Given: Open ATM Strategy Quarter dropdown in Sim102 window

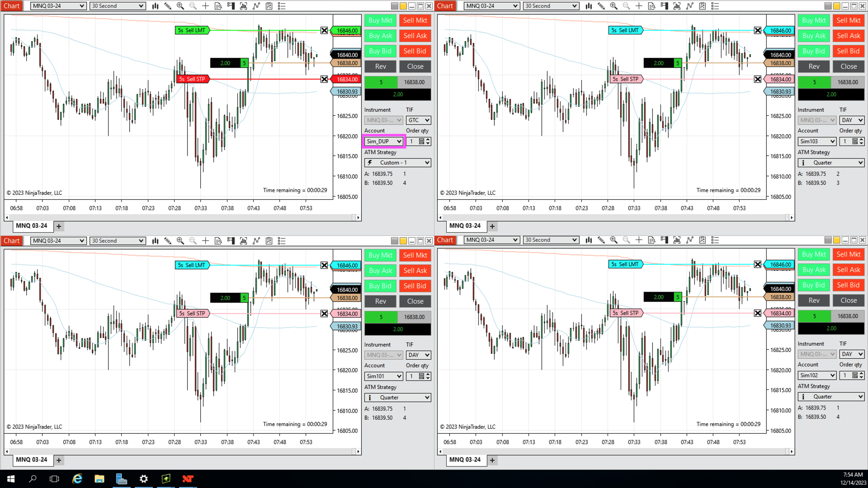Looking at the screenshot, I should (831, 397).
